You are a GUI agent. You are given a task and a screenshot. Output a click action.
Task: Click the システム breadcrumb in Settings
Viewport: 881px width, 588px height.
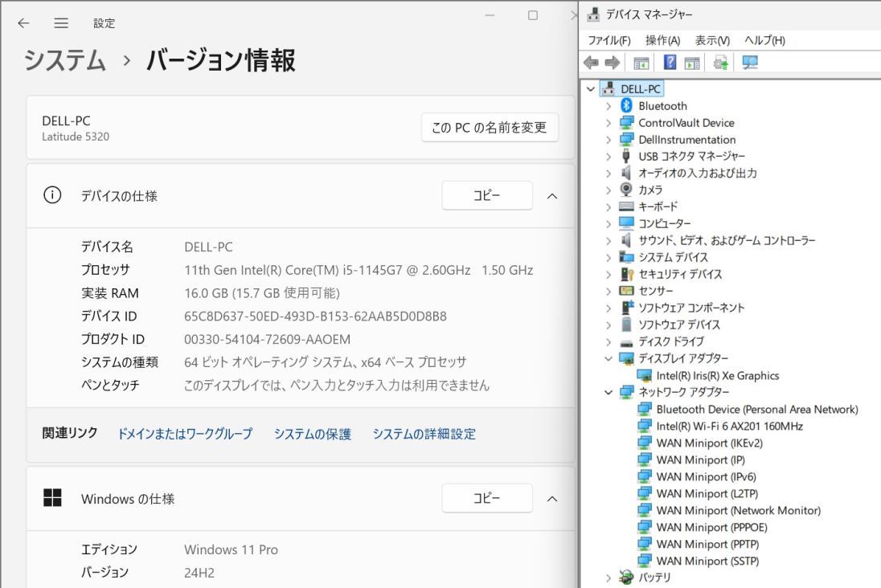point(64,60)
